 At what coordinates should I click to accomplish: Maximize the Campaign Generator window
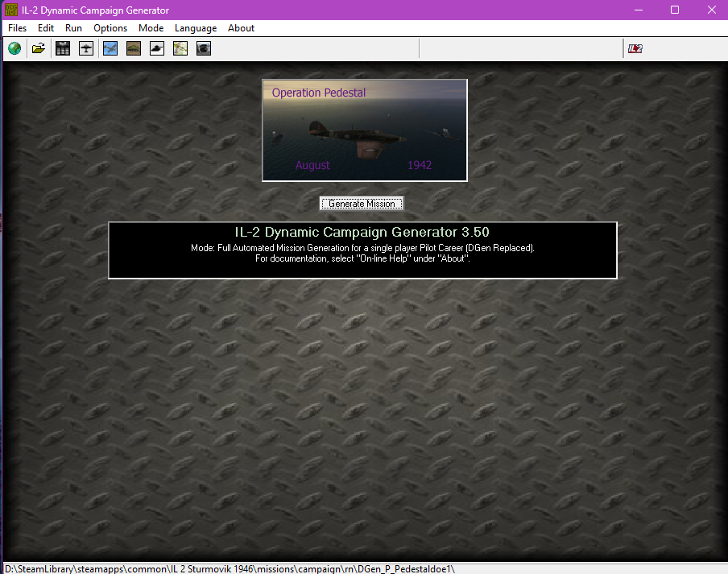coord(675,10)
